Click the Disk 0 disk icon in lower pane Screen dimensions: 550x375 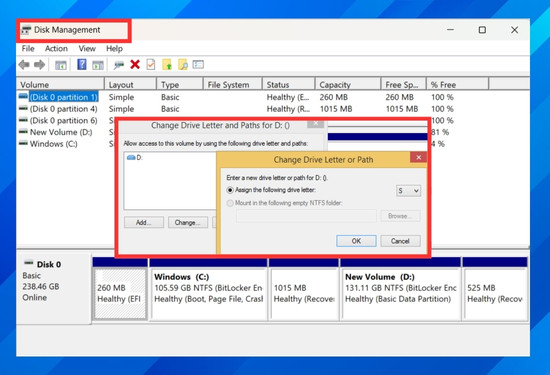[x=28, y=263]
